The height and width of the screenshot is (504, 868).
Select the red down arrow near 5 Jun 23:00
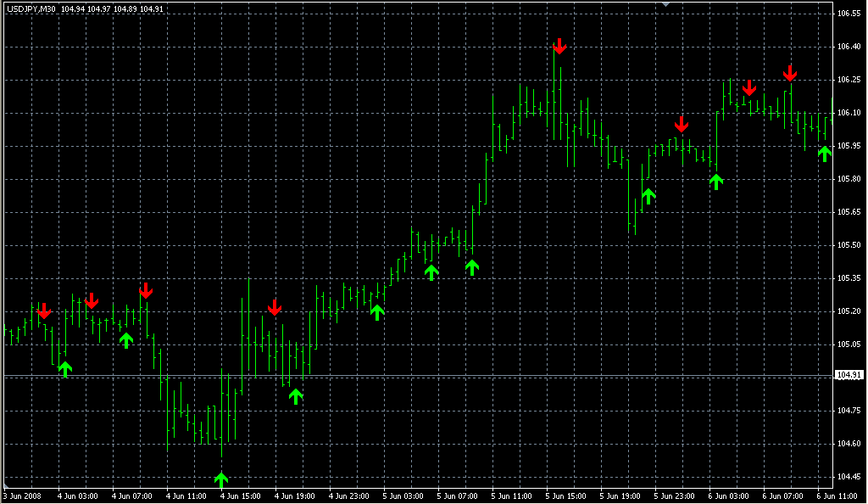tap(681, 125)
